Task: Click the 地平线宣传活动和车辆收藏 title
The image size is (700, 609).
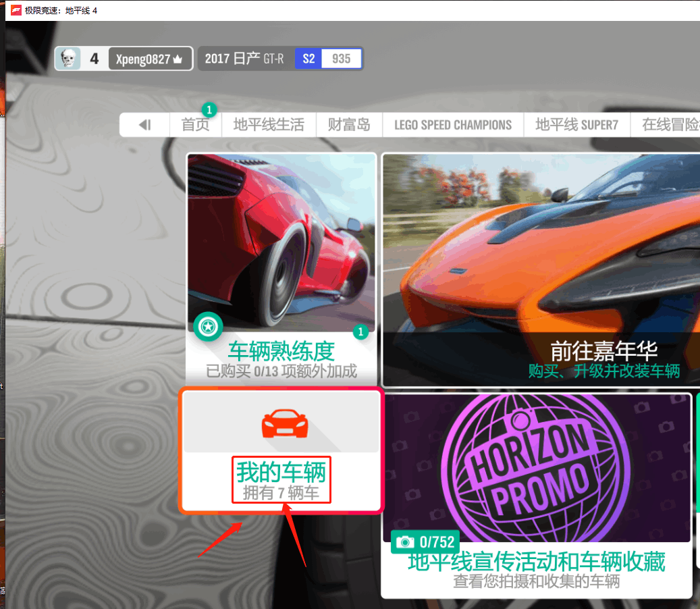Action: 537,562
